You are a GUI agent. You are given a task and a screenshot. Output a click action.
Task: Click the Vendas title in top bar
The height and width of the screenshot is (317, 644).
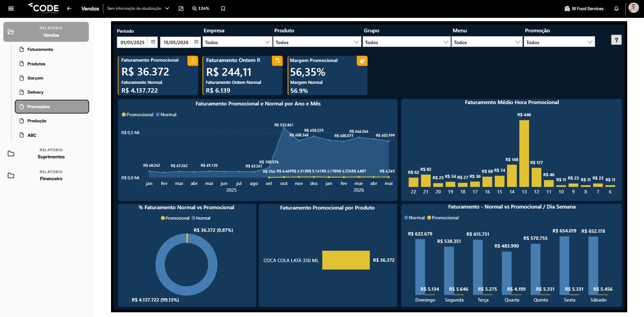(90, 8)
